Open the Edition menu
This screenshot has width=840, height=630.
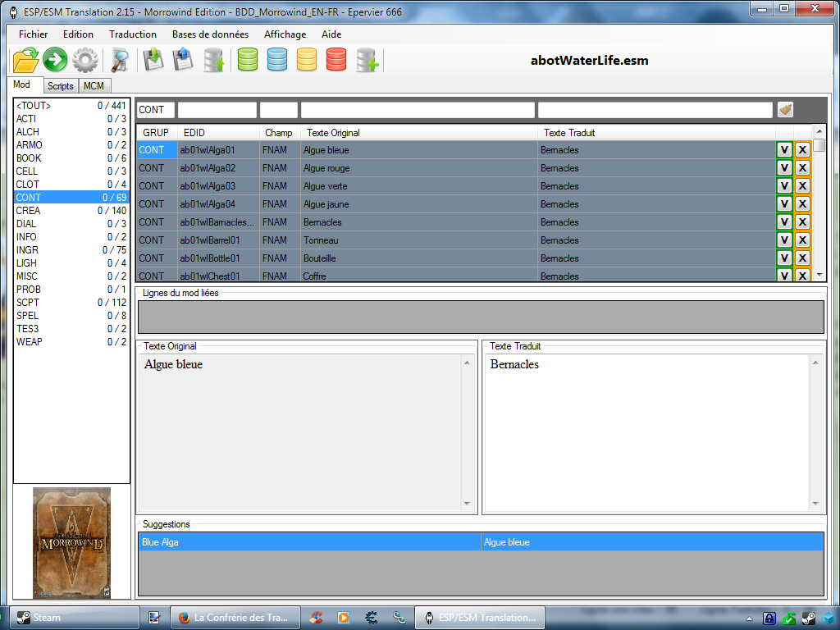click(78, 34)
